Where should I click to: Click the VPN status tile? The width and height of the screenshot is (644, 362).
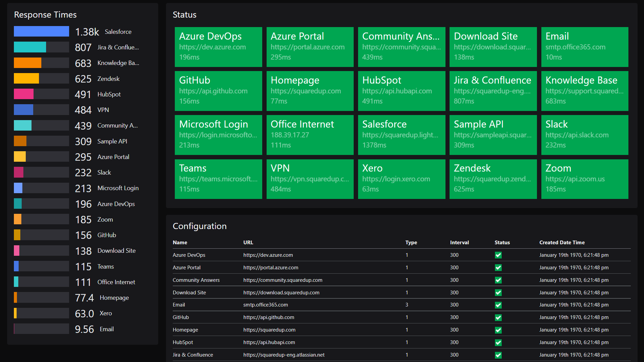click(x=310, y=179)
